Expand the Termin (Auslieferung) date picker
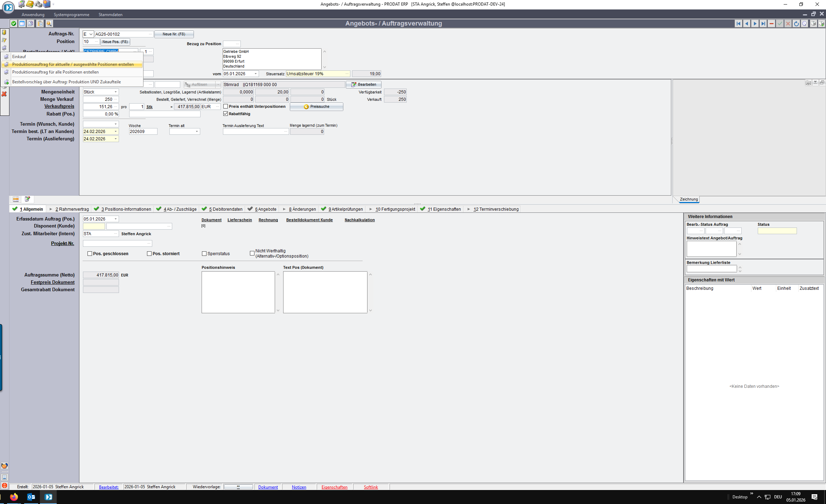826x504 pixels. pos(115,139)
